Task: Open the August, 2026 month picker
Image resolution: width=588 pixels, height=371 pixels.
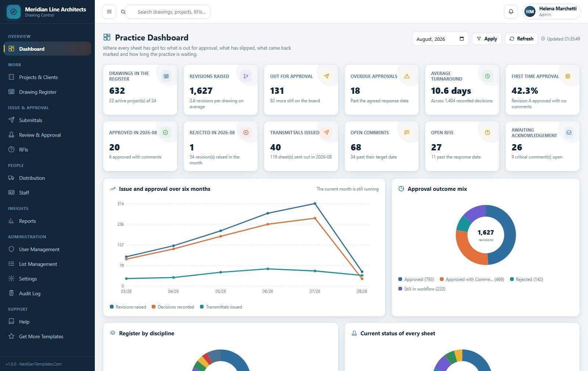Action: (440, 39)
